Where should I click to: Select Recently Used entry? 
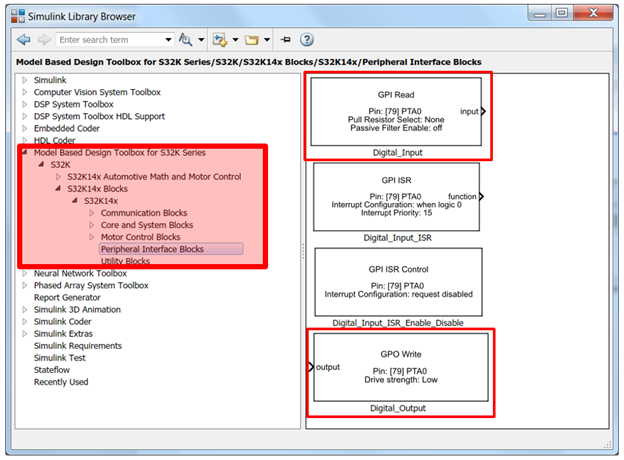[61, 382]
